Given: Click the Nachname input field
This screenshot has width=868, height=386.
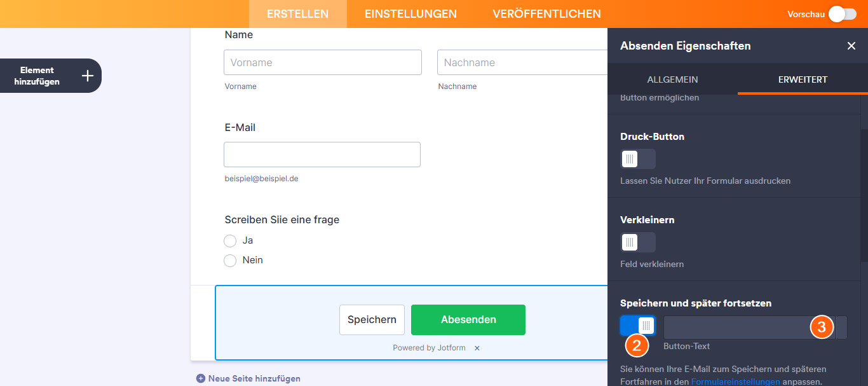Looking at the screenshot, I should pyautogui.click(x=522, y=62).
